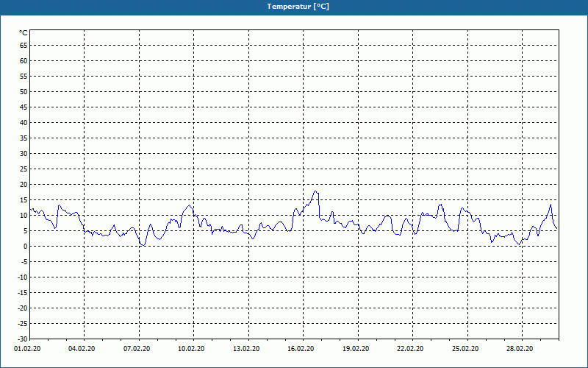Image resolution: width=588 pixels, height=368 pixels.
Task: Click the -20 axis value
Action: 23,308
